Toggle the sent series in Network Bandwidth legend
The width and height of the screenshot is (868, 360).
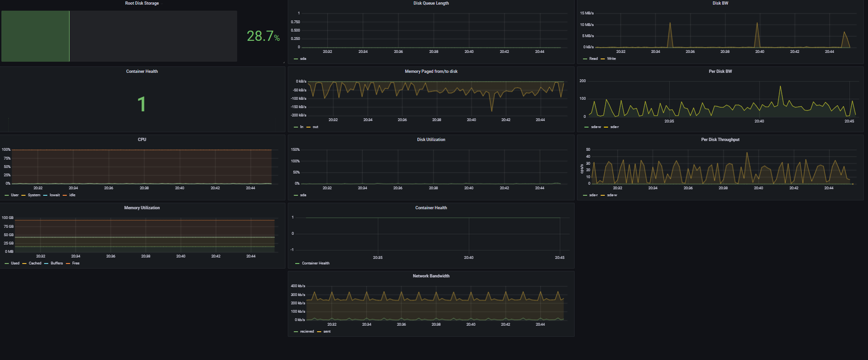tap(327, 332)
